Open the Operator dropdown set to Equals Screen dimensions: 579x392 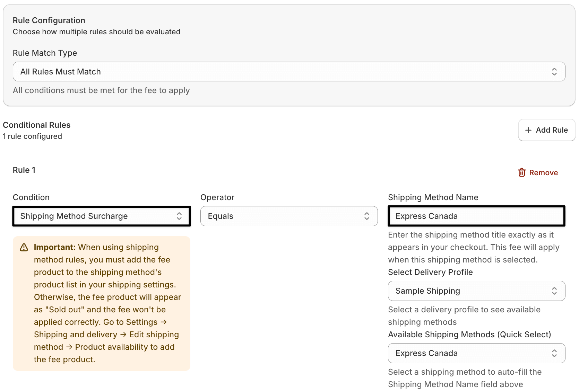289,216
